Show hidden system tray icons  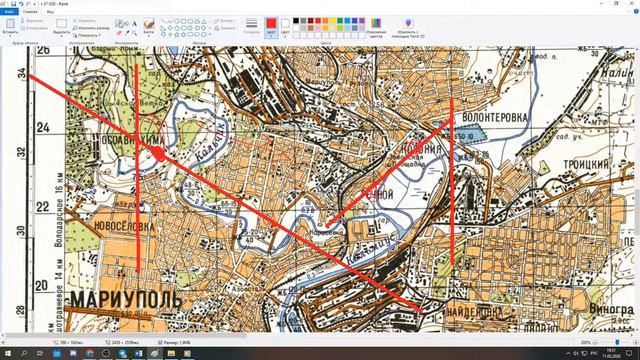click(x=568, y=353)
